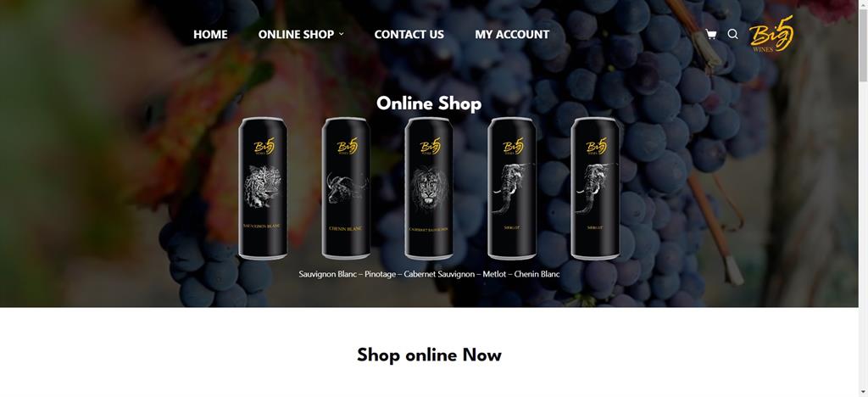Click the scrollbar down arrow
The width and height of the screenshot is (868, 397).
coord(863,392)
